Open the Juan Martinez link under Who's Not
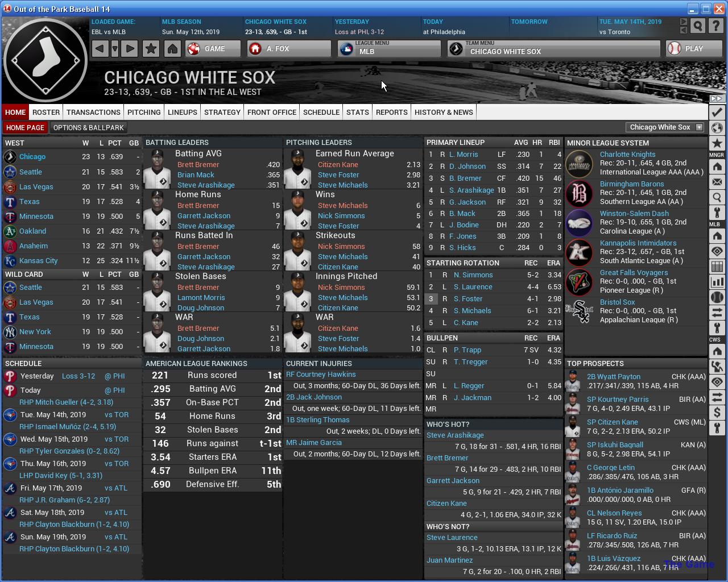728x582 pixels. (450, 560)
